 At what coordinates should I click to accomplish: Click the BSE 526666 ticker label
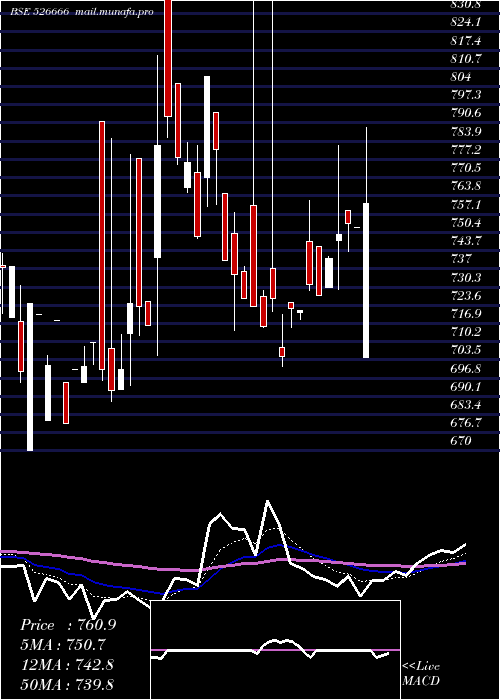[x=40, y=12]
